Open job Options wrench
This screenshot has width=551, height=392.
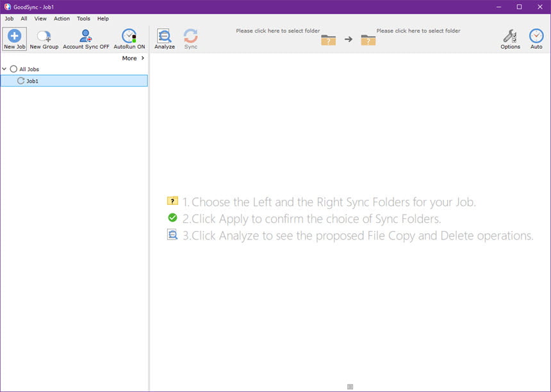[x=510, y=38]
